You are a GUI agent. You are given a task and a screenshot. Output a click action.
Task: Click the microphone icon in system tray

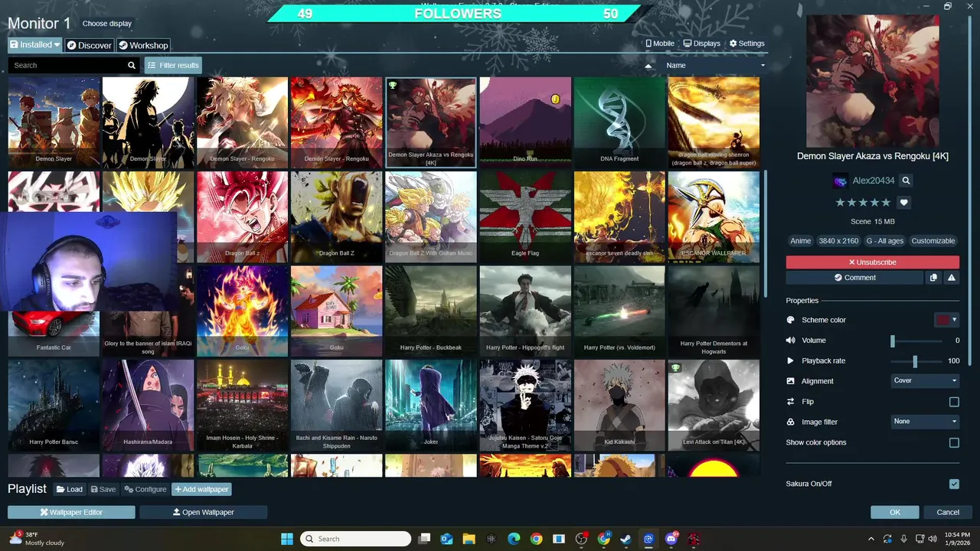point(904,539)
